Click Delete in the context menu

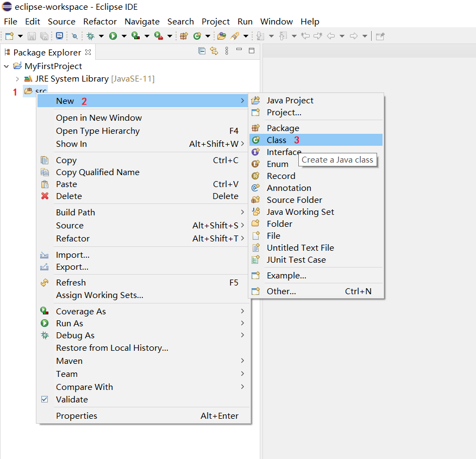[143, 196]
